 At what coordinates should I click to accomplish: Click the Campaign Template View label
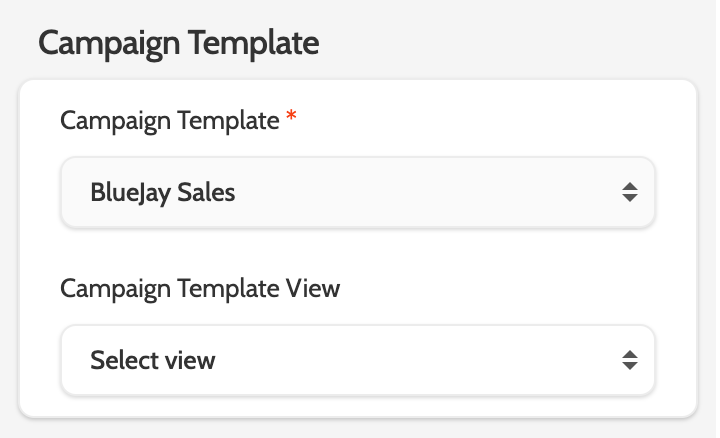200,288
